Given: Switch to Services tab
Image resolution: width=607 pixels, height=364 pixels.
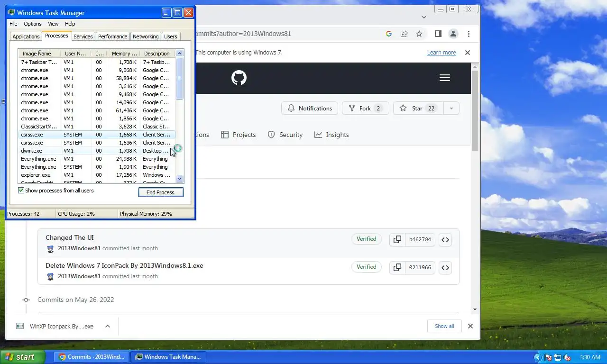Looking at the screenshot, I should tap(83, 36).
